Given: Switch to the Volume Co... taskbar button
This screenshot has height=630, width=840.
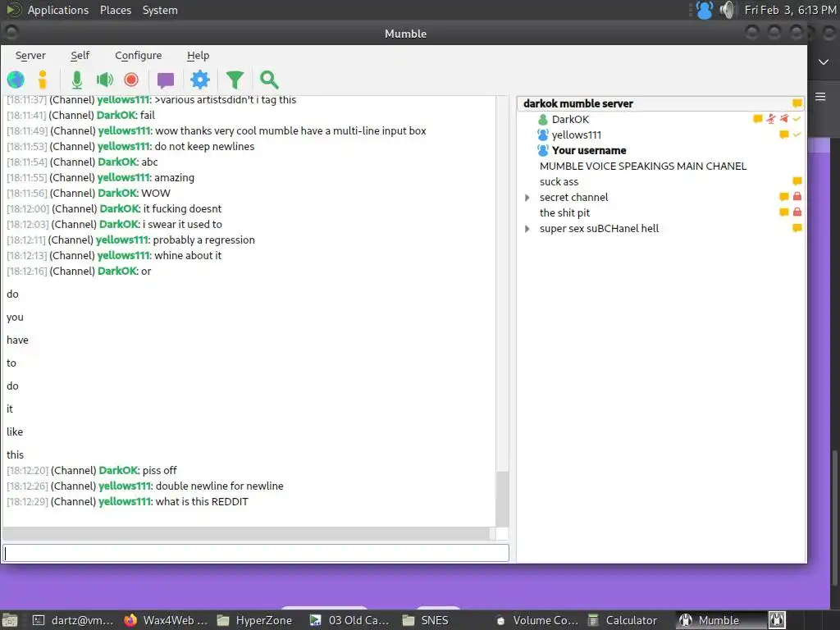Looking at the screenshot, I should point(537,620).
